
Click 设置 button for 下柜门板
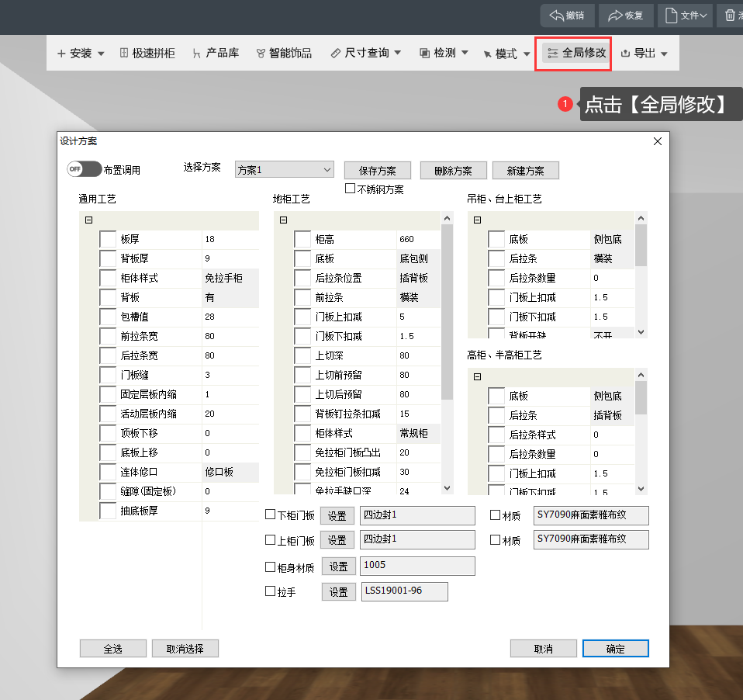pos(337,516)
